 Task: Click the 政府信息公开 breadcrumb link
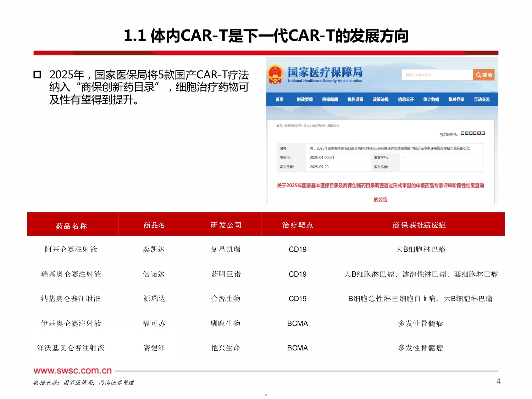coord(293,126)
